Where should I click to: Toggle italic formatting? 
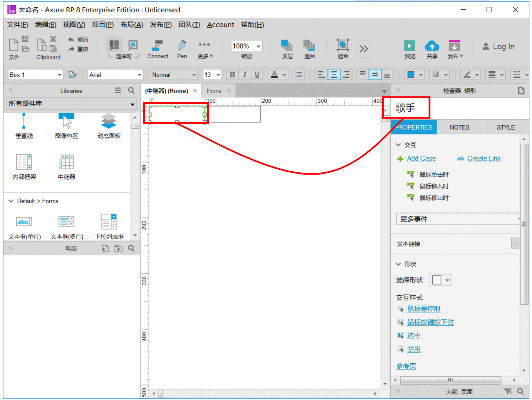point(245,75)
